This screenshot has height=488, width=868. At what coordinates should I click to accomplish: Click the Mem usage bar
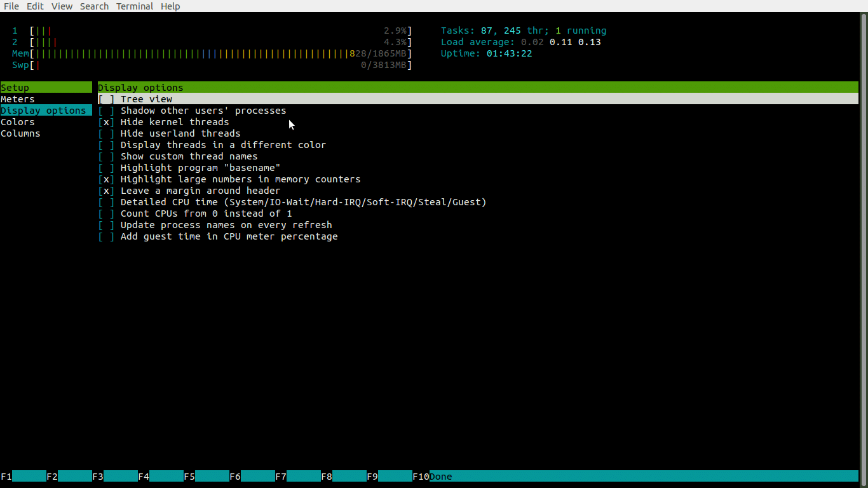212,53
